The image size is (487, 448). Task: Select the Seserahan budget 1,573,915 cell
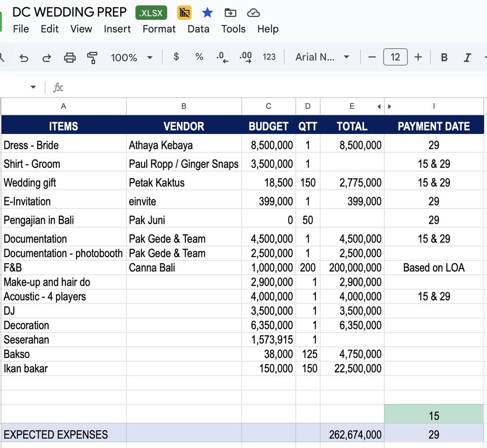tap(269, 339)
